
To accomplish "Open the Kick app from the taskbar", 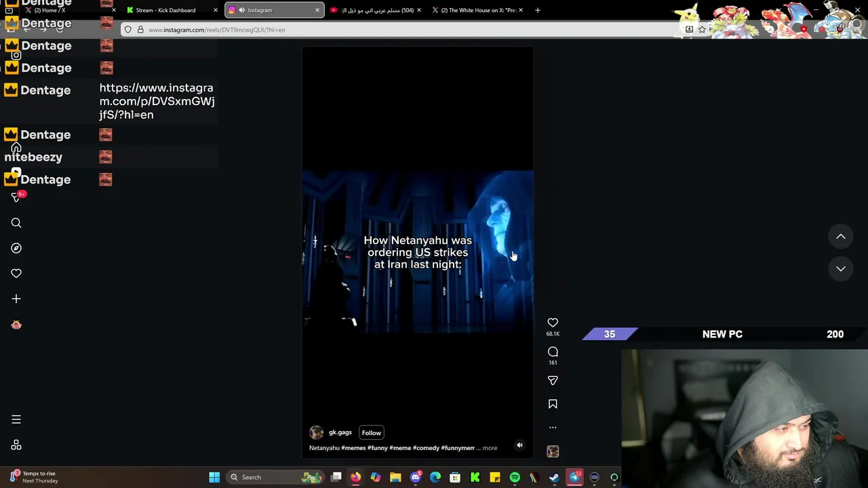I will [475, 477].
